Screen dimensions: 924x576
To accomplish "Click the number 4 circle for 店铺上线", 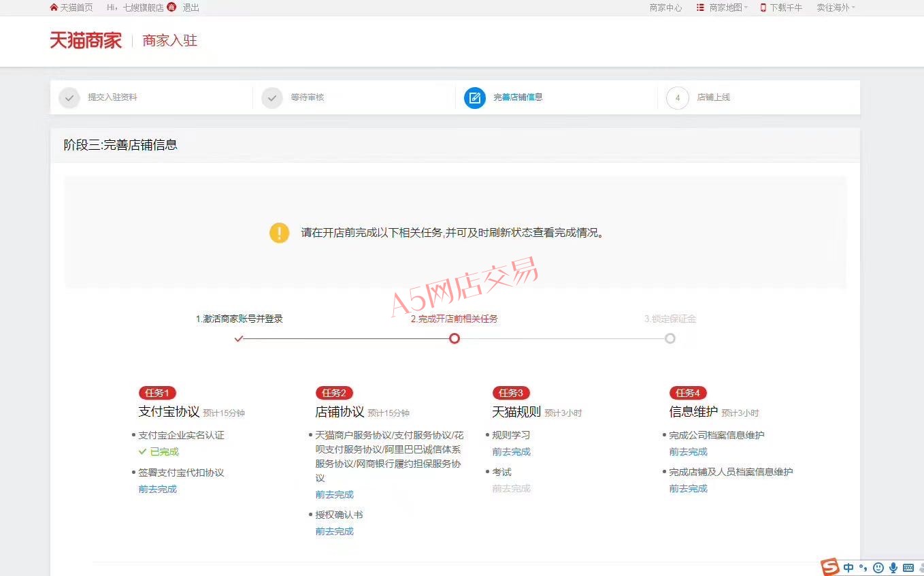I will click(x=678, y=97).
